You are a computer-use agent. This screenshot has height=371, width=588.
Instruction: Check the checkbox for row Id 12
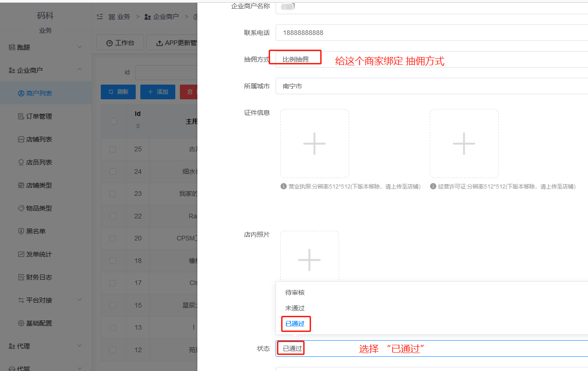tap(114, 350)
